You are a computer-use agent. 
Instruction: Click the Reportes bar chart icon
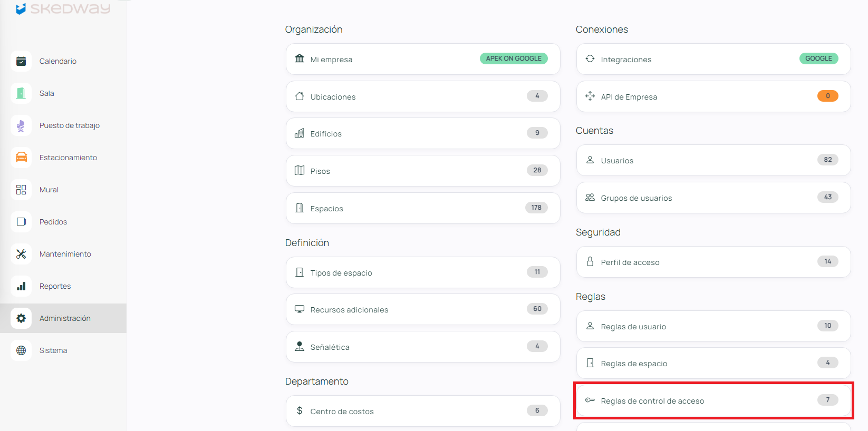pyautogui.click(x=21, y=287)
